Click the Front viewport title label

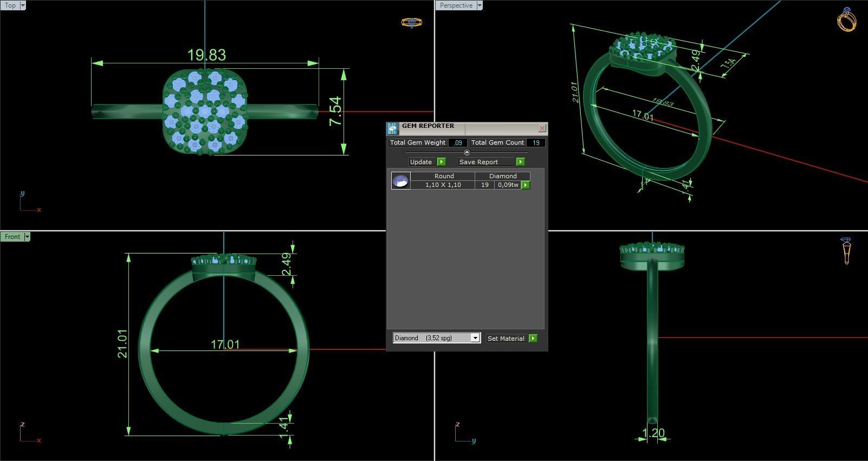click(12, 237)
